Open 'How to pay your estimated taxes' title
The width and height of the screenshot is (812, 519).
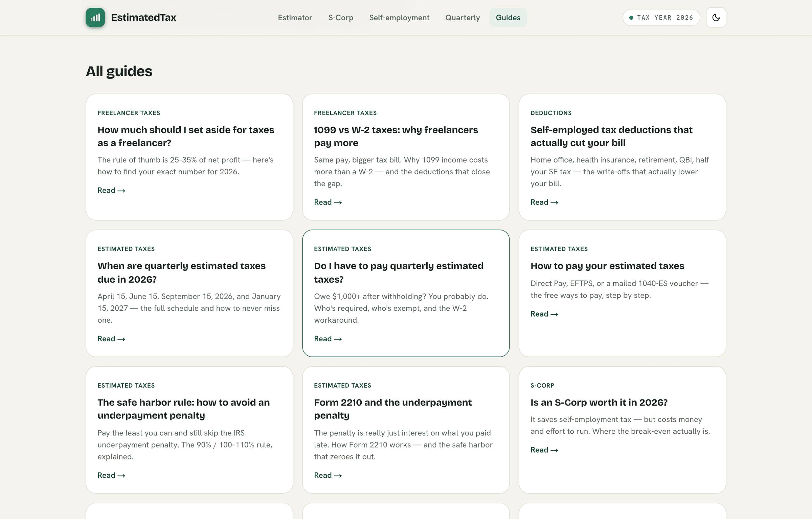(x=607, y=266)
